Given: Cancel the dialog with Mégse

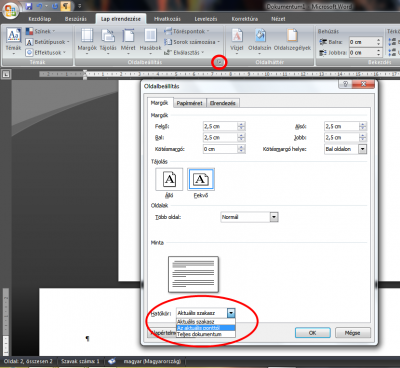Looking at the screenshot, I should click(352, 333).
